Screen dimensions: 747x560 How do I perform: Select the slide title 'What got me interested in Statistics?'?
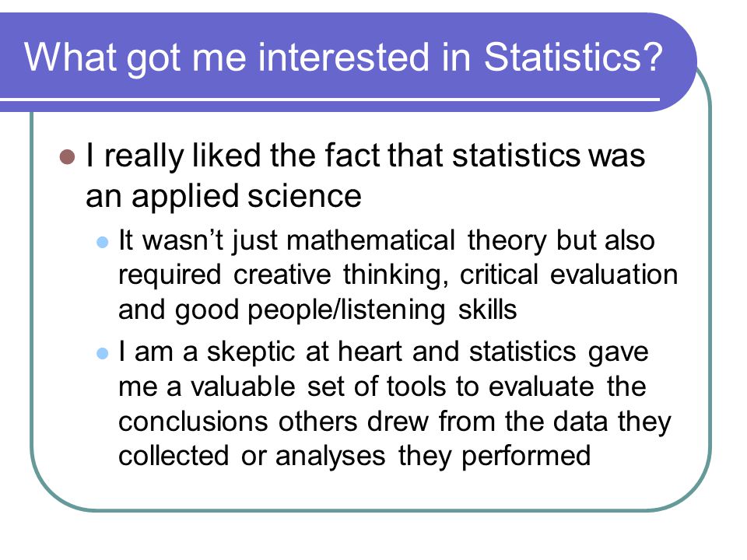tap(343, 58)
